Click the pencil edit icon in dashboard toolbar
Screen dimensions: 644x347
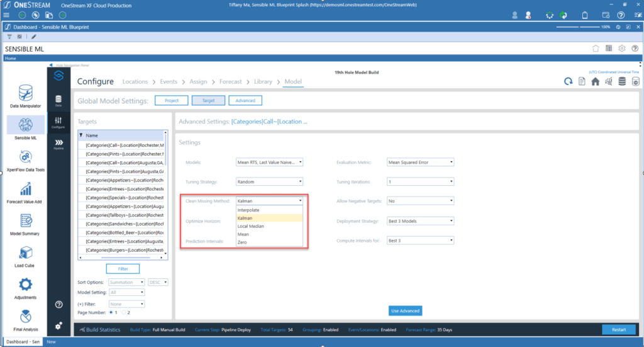pos(34,37)
